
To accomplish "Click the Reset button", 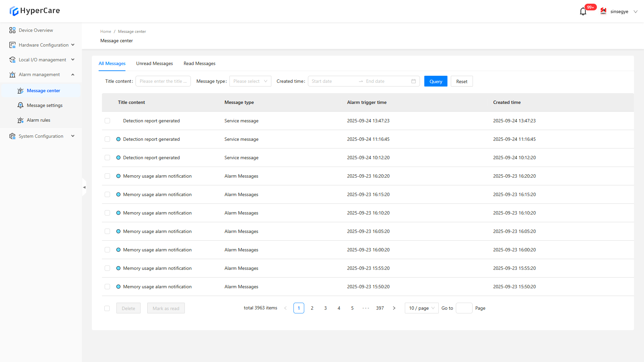I will 462,81.
